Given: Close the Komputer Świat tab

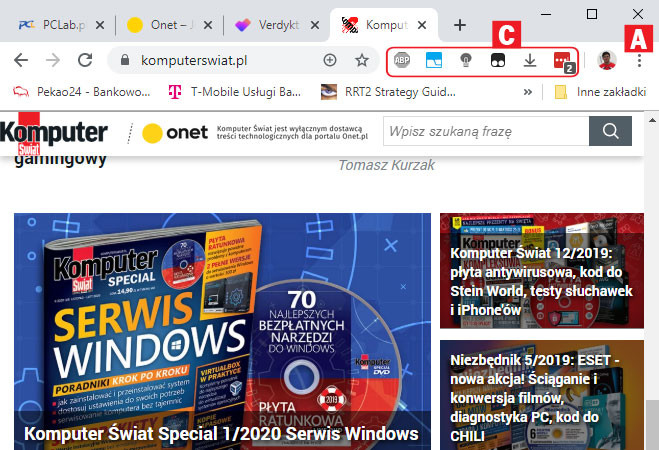Looking at the screenshot, I should (x=422, y=25).
